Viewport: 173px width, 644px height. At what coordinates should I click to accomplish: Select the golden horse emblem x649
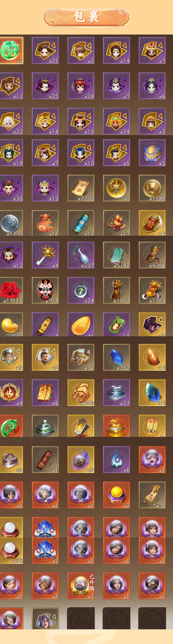point(81,392)
